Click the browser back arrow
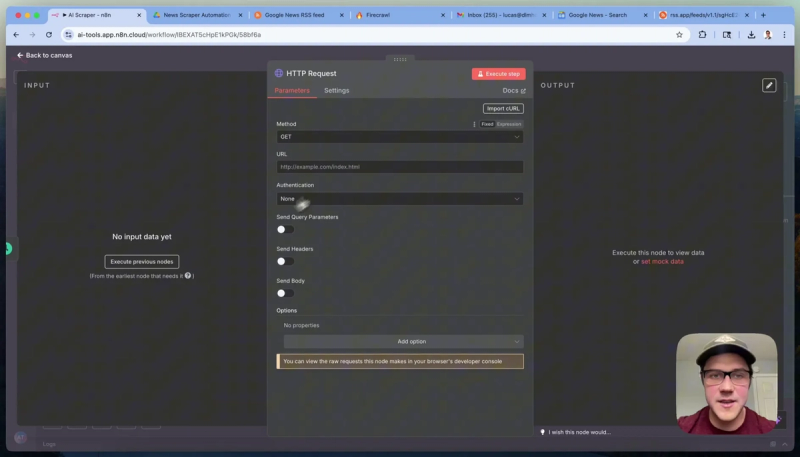The width and height of the screenshot is (800, 457). pyautogui.click(x=16, y=35)
